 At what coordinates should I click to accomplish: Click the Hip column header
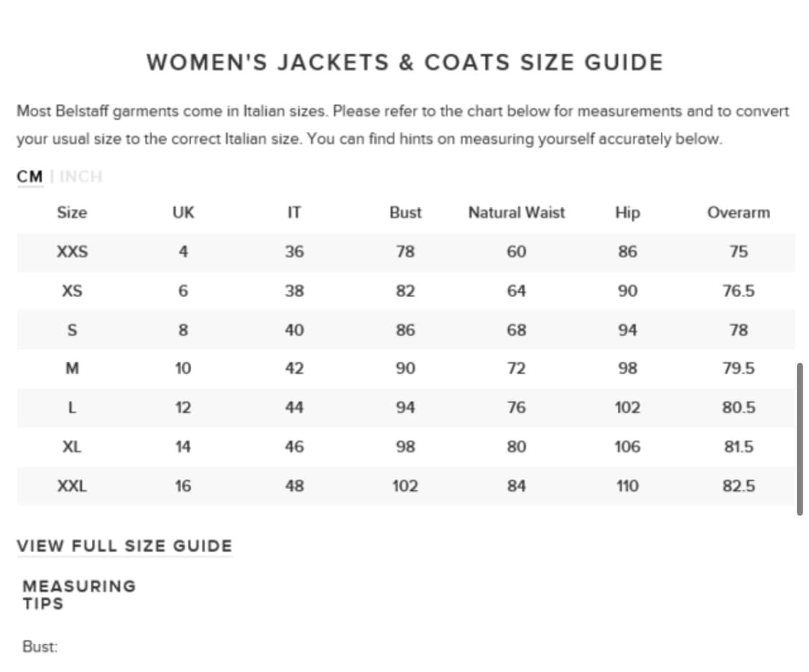coord(627,213)
